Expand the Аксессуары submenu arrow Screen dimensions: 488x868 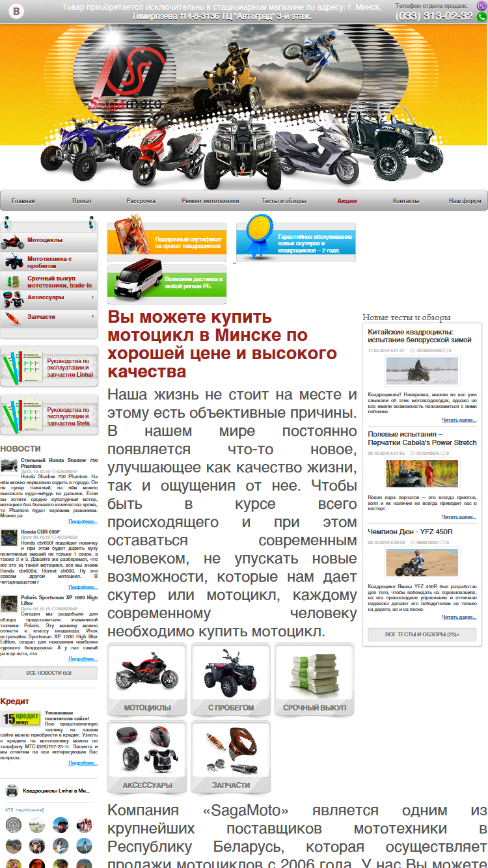[x=93, y=297]
